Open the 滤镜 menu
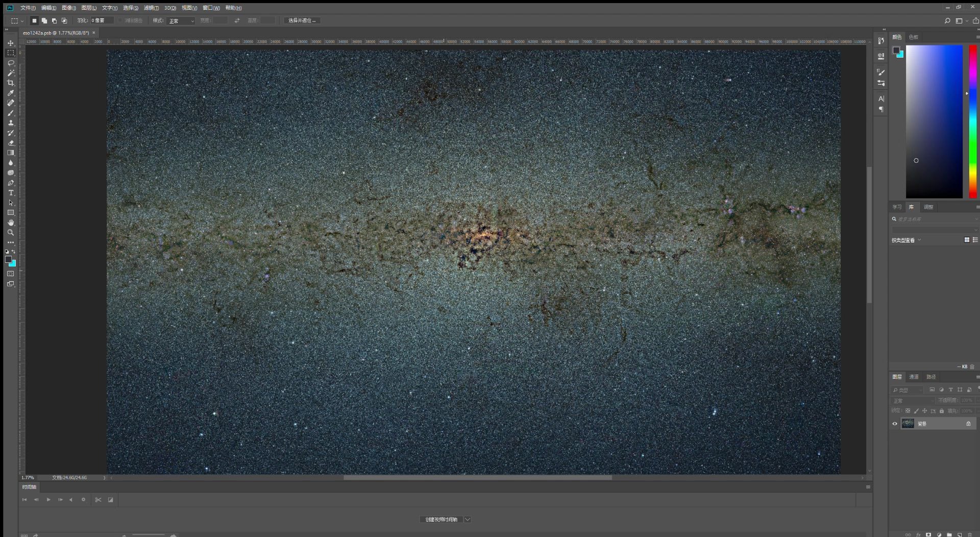 (151, 8)
